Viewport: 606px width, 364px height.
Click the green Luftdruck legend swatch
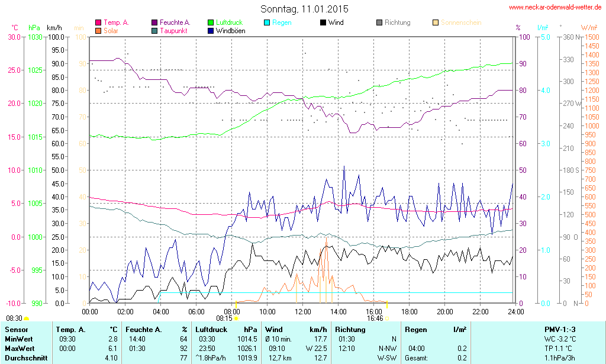tap(211, 22)
